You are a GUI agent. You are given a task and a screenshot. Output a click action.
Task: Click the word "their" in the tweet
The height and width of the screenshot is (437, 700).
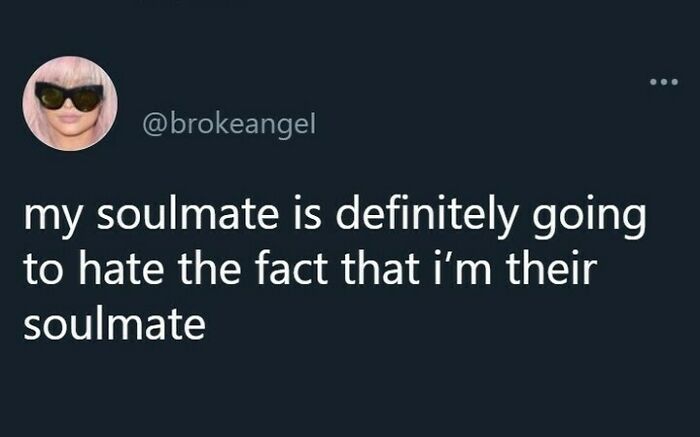coord(551,269)
